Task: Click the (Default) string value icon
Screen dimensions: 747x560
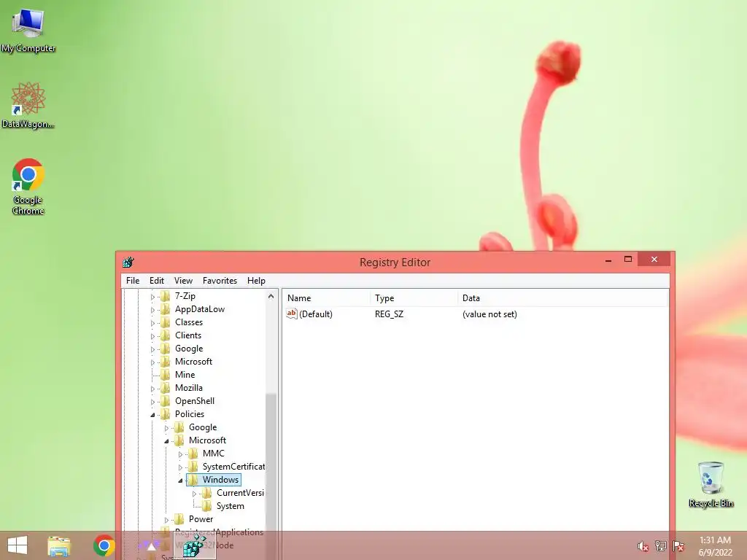Action: 292,314
